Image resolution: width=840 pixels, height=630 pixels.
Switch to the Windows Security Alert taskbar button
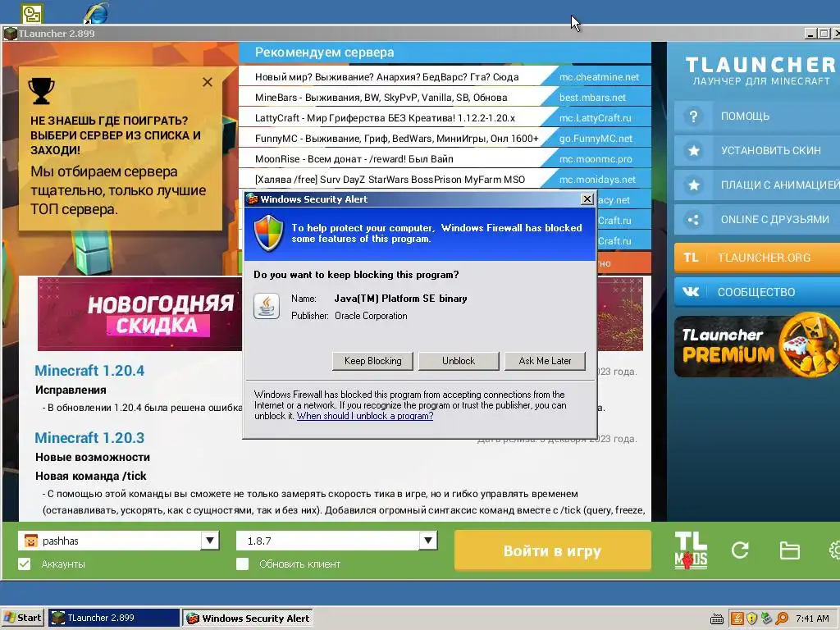(248, 619)
